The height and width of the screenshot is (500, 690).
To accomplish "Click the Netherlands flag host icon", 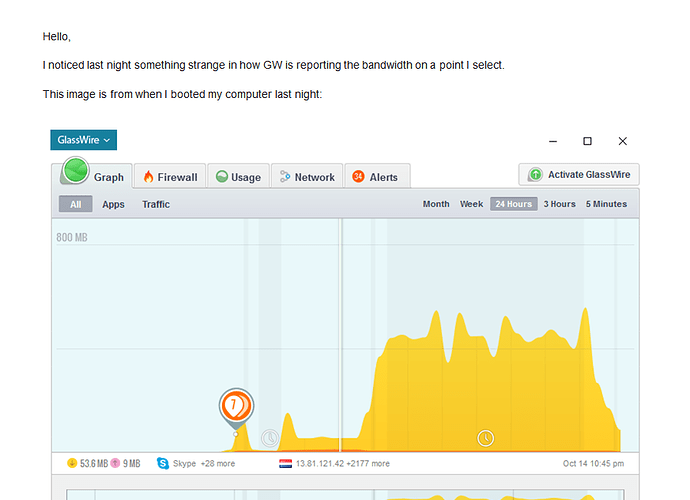I will tap(286, 464).
